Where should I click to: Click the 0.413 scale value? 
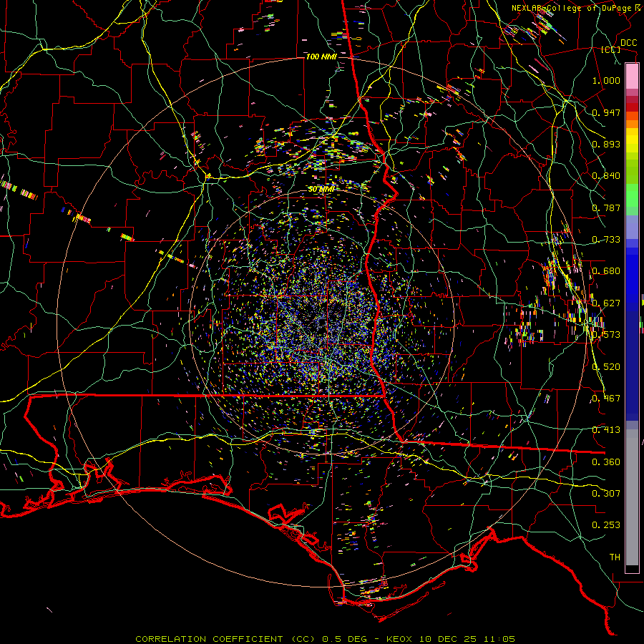(x=606, y=430)
